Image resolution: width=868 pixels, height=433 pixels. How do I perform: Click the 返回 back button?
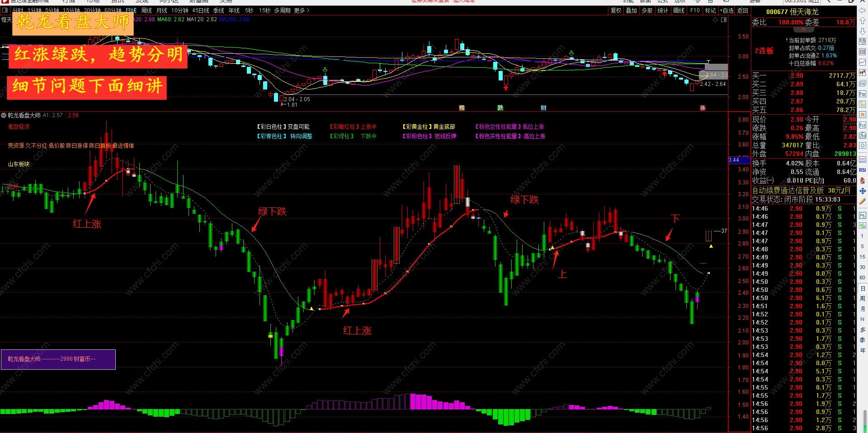click(x=743, y=10)
